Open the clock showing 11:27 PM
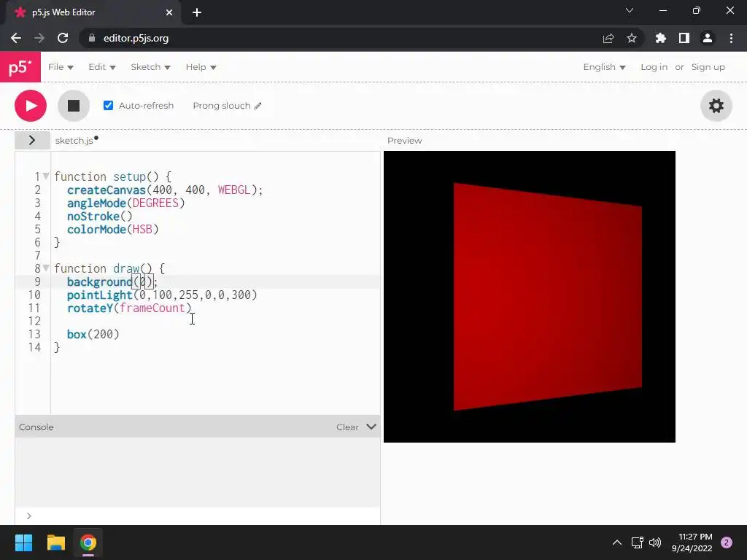 692,542
